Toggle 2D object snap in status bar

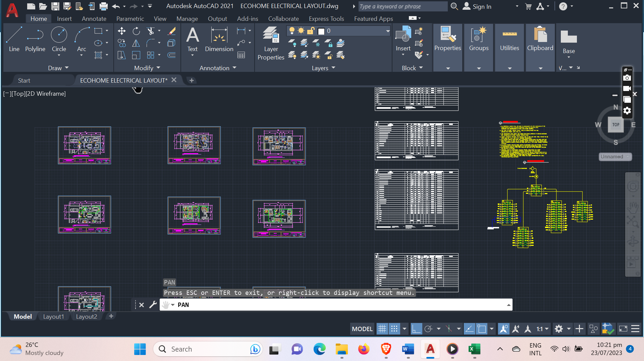pos(482,329)
